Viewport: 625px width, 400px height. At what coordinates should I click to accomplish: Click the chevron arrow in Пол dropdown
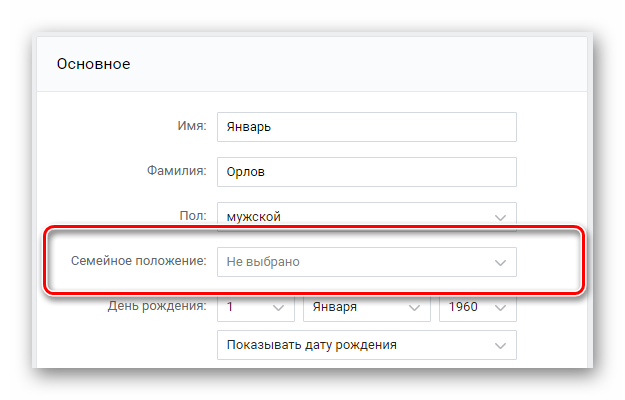[500, 218]
